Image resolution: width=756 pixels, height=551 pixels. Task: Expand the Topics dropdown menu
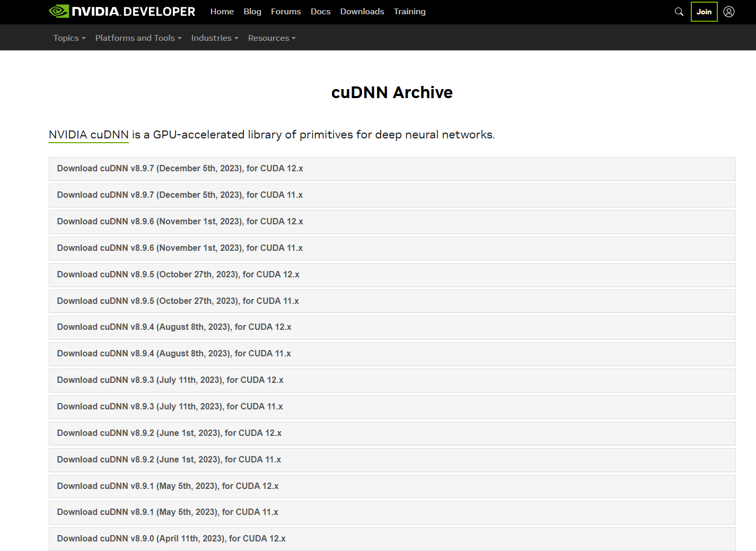pyautogui.click(x=69, y=38)
